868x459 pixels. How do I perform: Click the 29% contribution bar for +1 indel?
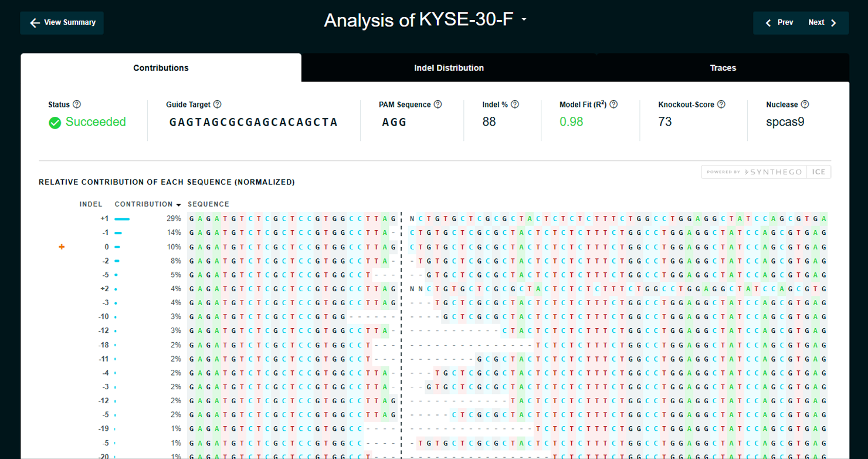click(122, 219)
